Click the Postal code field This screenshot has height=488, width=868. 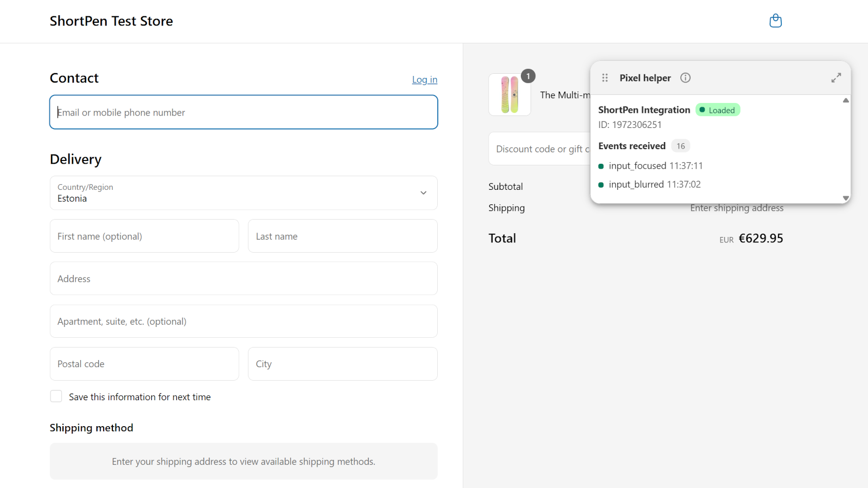click(144, 364)
